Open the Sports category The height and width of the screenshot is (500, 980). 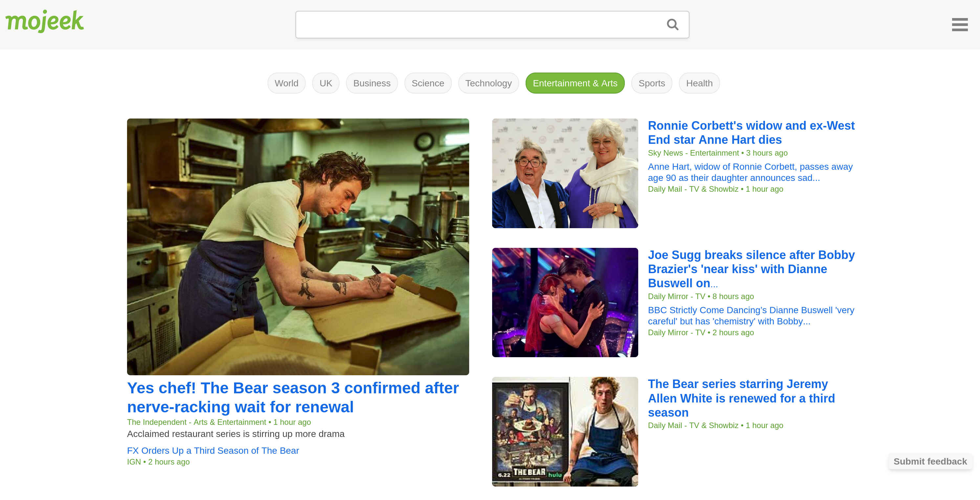click(x=651, y=83)
